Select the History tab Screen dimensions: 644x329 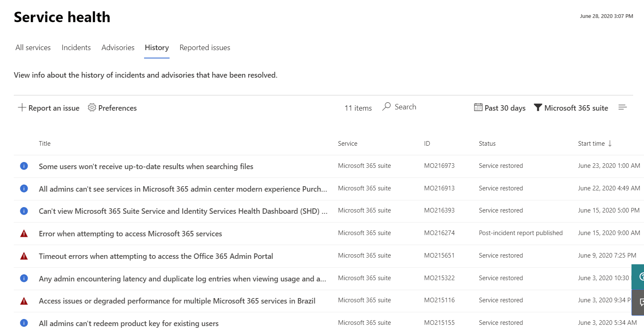157,48
